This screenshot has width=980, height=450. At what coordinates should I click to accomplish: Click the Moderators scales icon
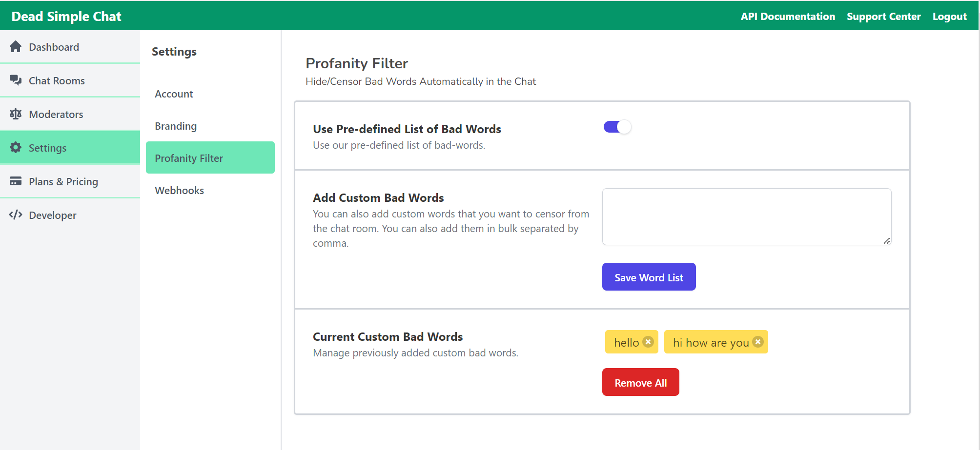[16, 114]
